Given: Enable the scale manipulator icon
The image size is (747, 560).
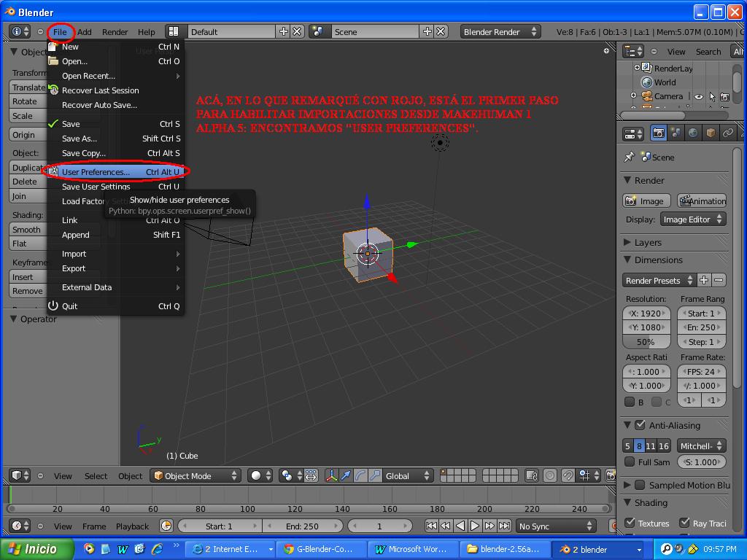Looking at the screenshot, I should [376, 475].
